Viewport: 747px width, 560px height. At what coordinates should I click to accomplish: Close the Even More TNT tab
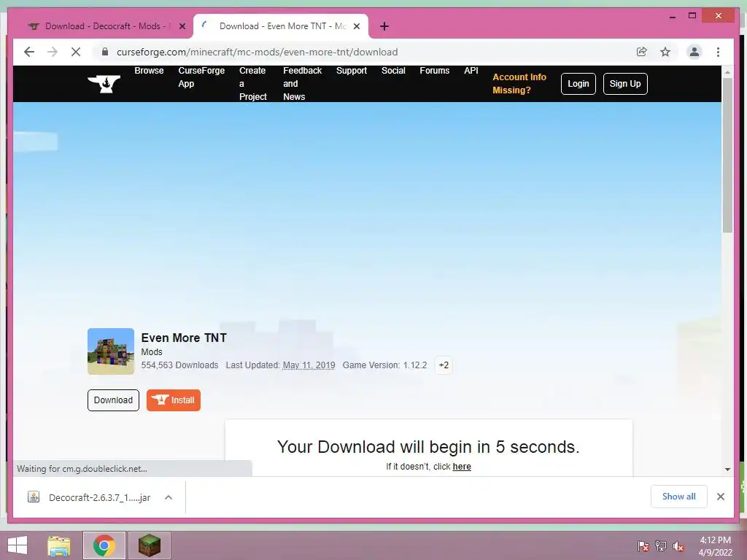click(356, 26)
